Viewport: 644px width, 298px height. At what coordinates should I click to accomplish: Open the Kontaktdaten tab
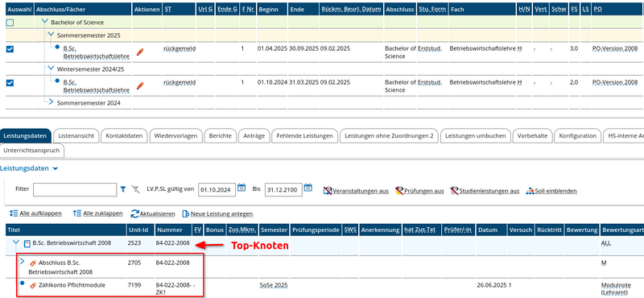point(124,136)
